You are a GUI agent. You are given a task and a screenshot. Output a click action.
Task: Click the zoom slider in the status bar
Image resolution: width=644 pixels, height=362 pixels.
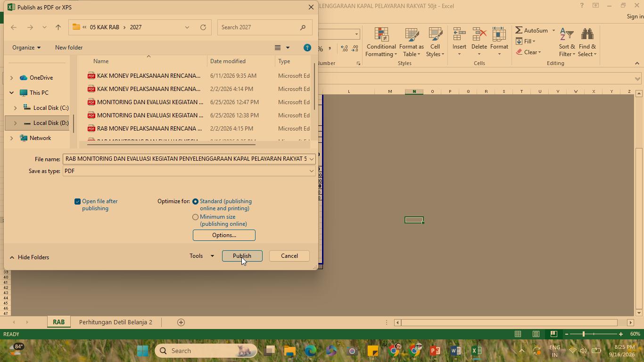click(x=584, y=334)
